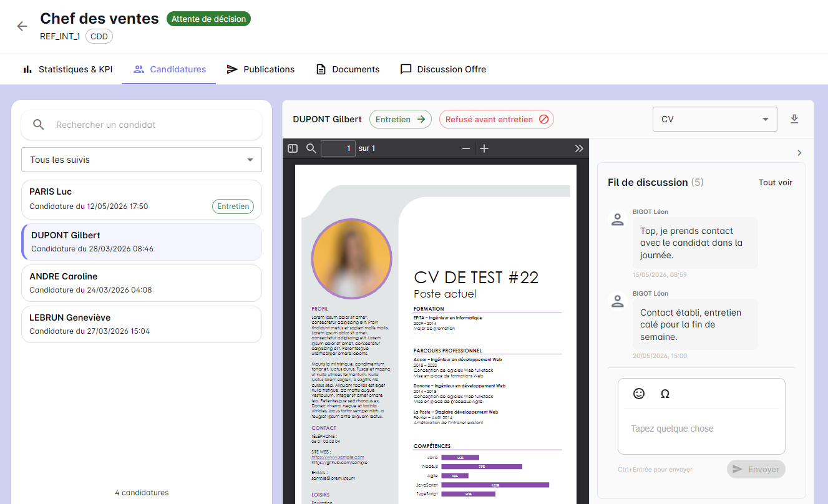
Task: Collapse the discussion panel with the chevron
Action: [799, 153]
